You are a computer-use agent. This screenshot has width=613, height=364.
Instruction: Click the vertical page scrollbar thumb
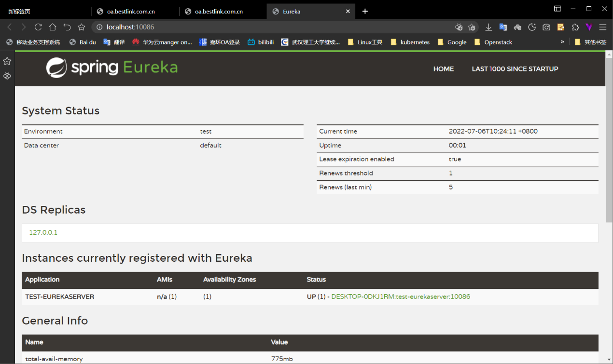(609, 140)
